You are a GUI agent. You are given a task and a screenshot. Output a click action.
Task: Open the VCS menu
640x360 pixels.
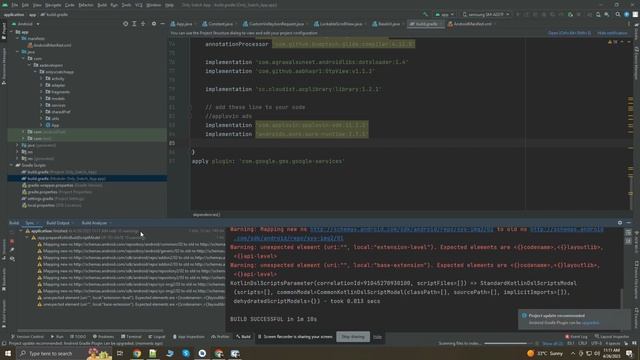[139, 5]
